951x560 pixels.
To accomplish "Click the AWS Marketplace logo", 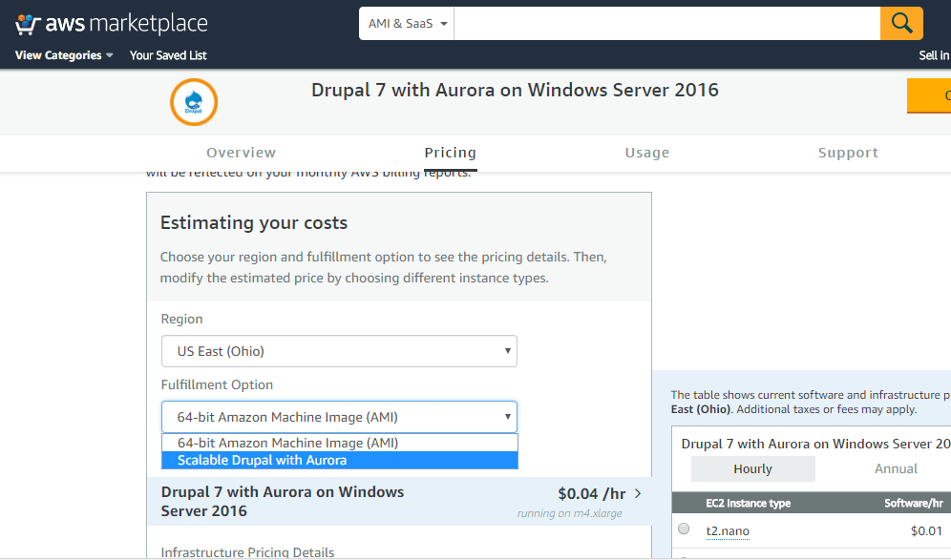I will (x=111, y=24).
